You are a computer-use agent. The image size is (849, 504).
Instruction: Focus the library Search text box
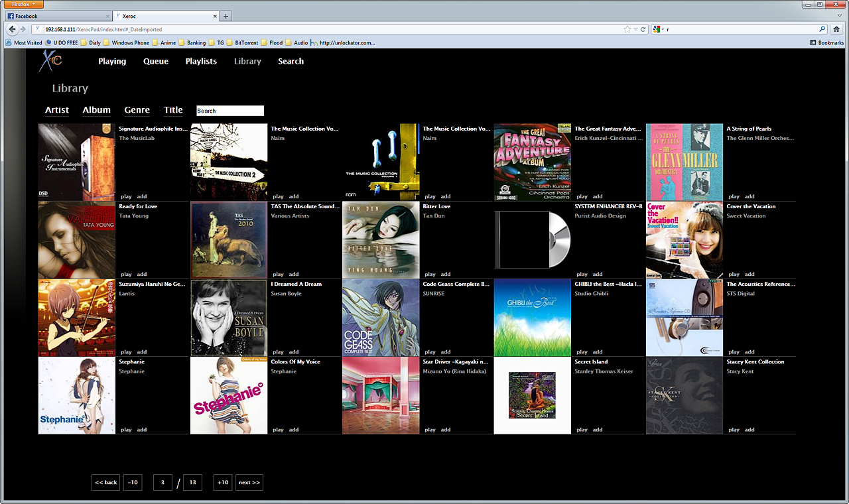point(230,111)
